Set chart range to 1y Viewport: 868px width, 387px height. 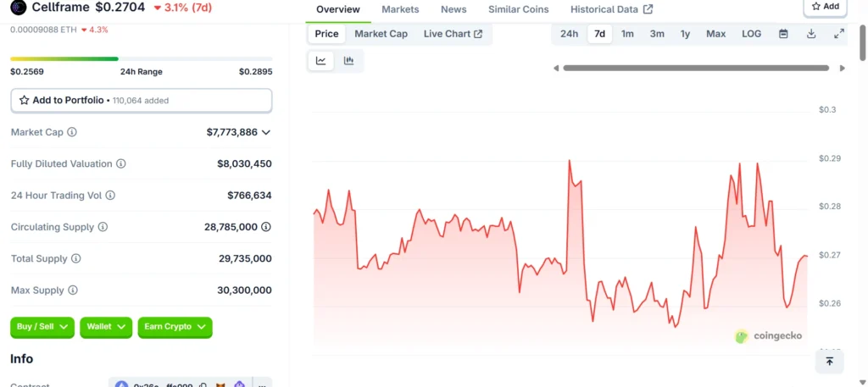point(685,34)
